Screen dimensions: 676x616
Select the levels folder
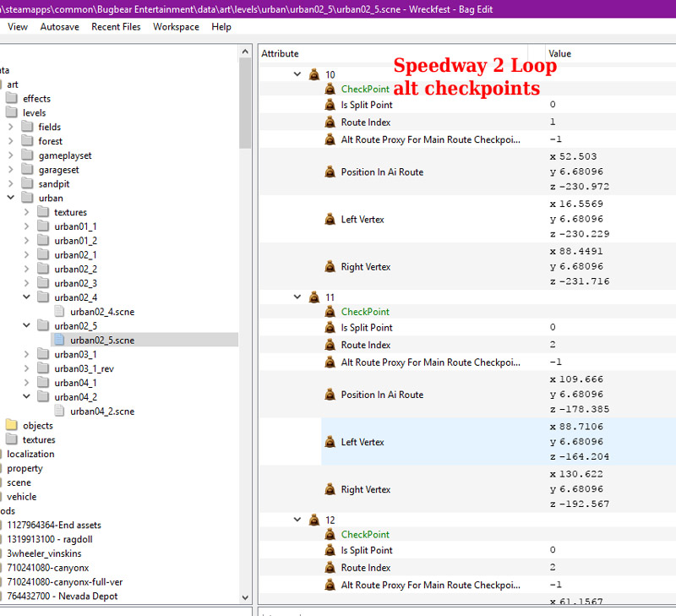click(34, 112)
